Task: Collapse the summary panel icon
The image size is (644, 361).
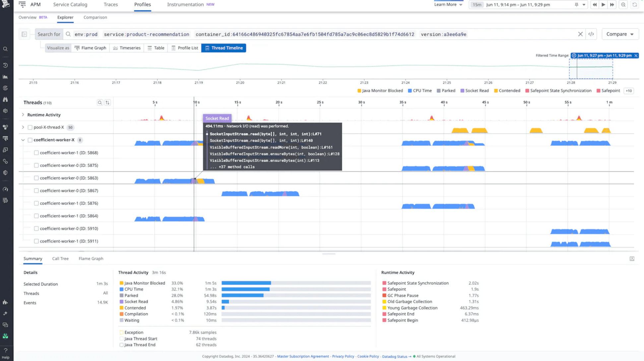Action: coord(632,259)
